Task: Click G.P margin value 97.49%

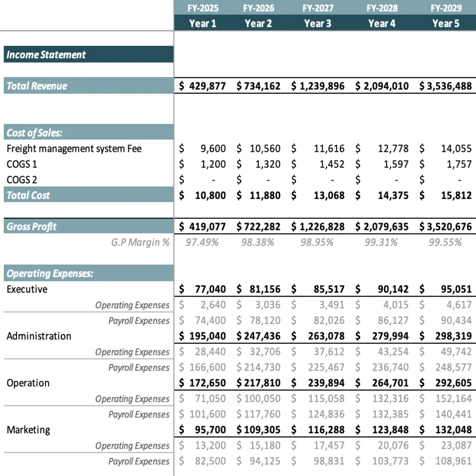Action: 202,243
